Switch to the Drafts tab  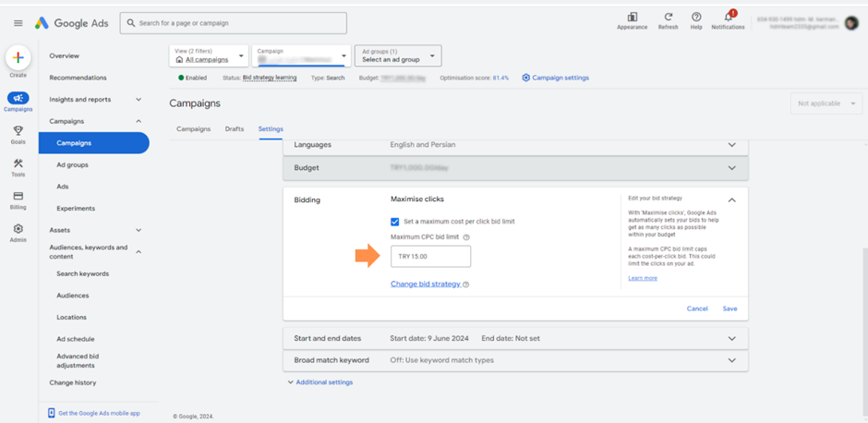(x=235, y=129)
